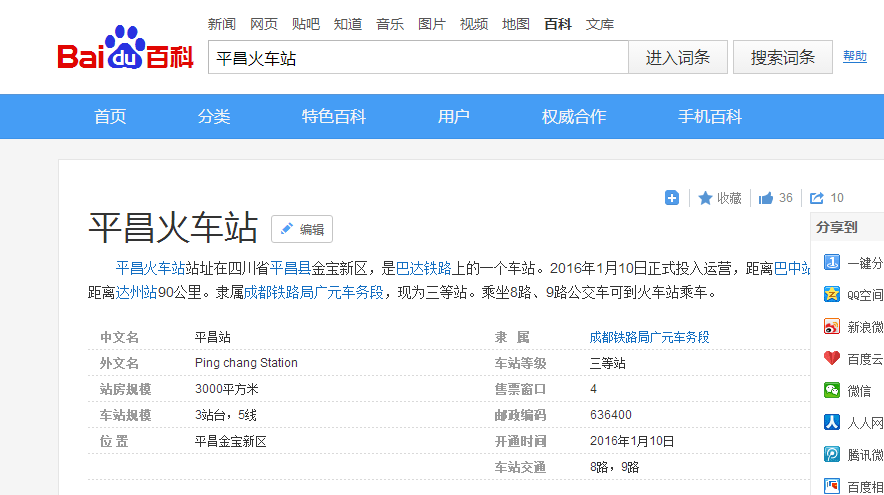
Task: Open the 特色百科 navigation tab
Action: (x=334, y=117)
